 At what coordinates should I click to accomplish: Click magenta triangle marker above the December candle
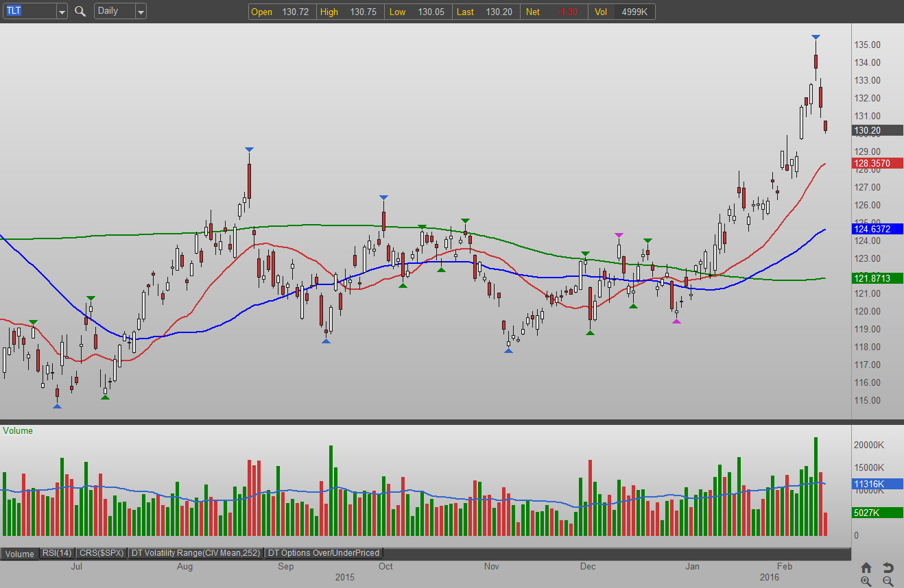click(619, 235)
